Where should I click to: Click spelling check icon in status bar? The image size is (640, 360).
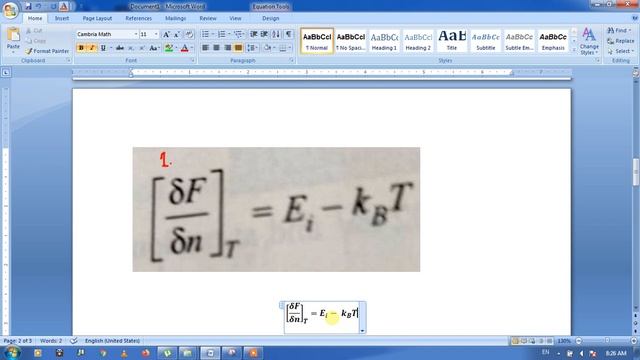pyautogui.click(x=73, y=341)
